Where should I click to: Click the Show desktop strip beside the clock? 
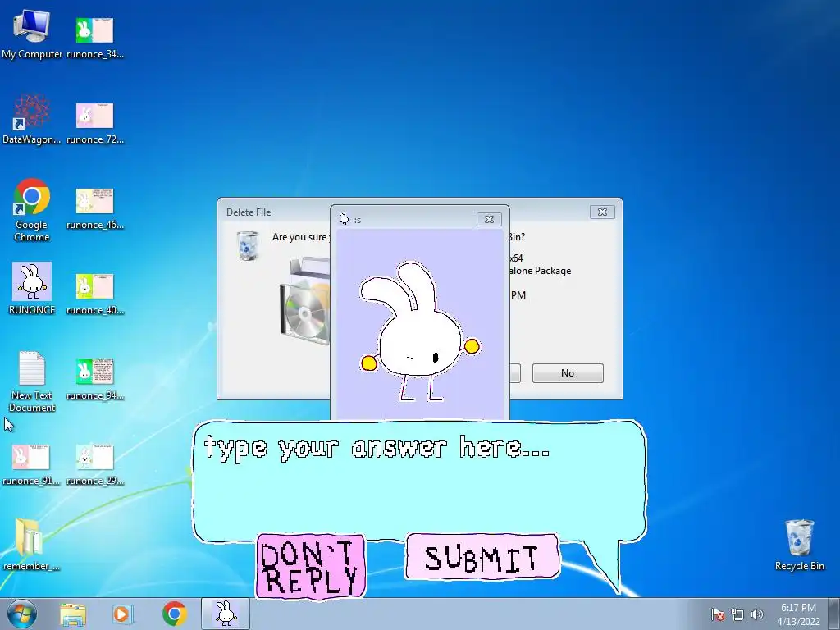[833, 614]
